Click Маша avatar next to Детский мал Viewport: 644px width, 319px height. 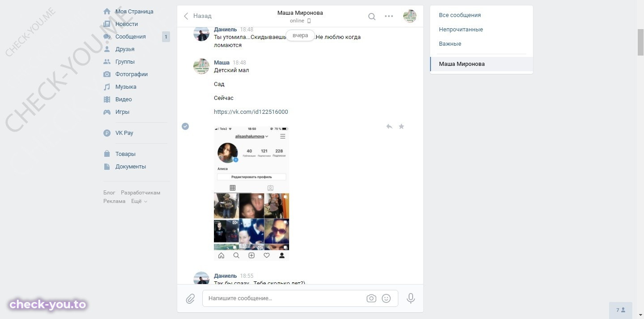[201, 66]
